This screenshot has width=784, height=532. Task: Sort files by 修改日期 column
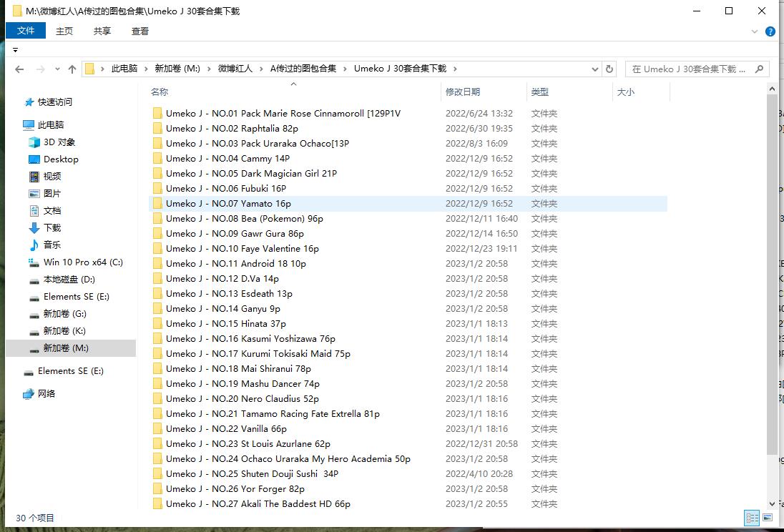(463, 92)
